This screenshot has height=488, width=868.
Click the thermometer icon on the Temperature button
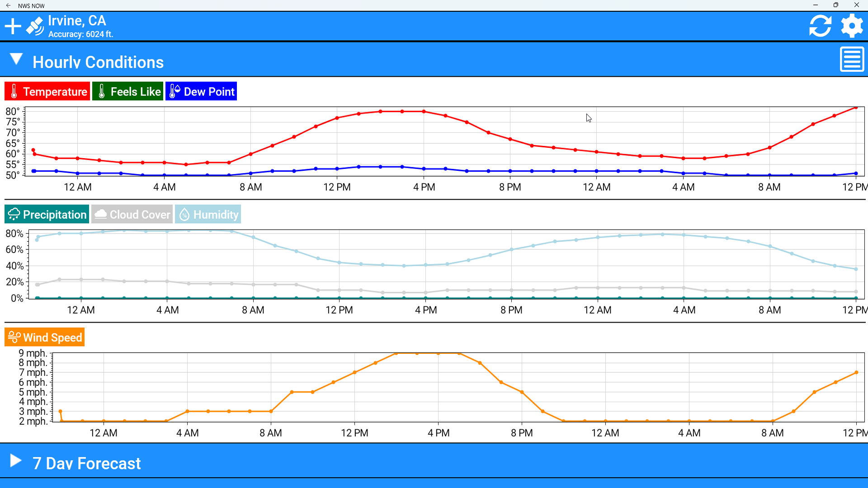[14, 91]
